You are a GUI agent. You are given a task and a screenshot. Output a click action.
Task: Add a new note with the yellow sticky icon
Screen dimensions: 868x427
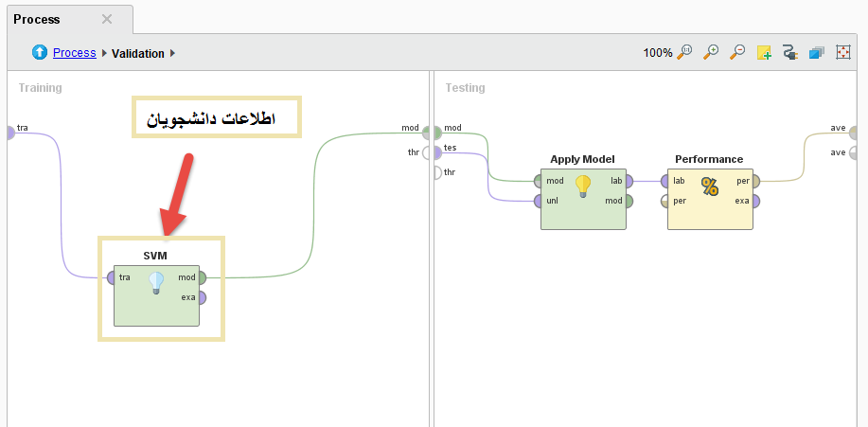tap(764, 53)
